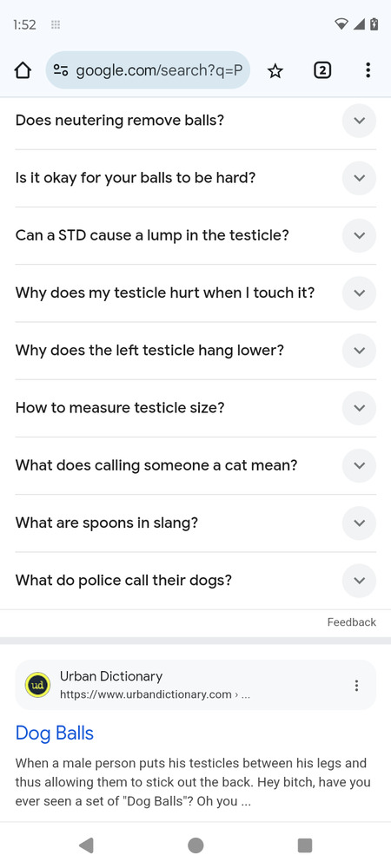Open Chrome's three-dot overflow menu

[368, 70]
